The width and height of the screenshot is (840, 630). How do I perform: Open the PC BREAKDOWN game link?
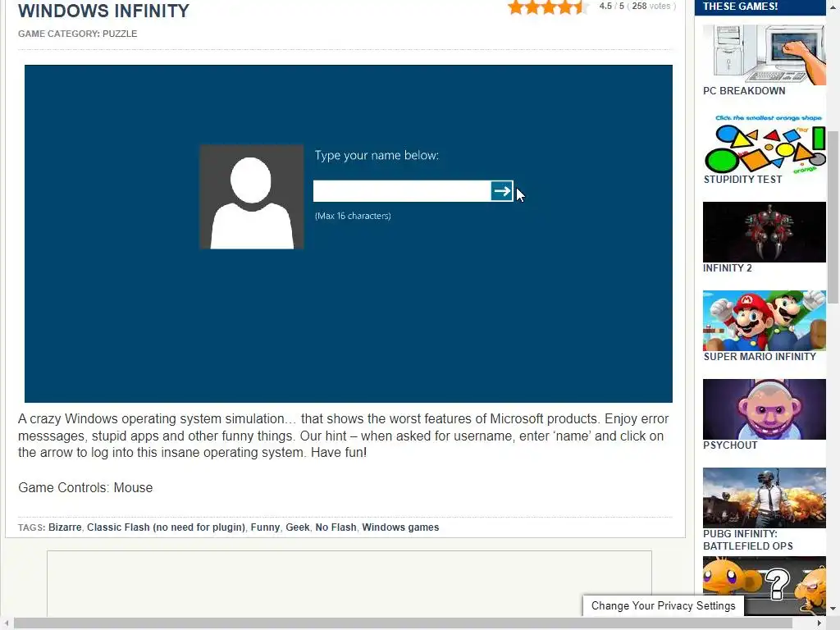(744, 91)
